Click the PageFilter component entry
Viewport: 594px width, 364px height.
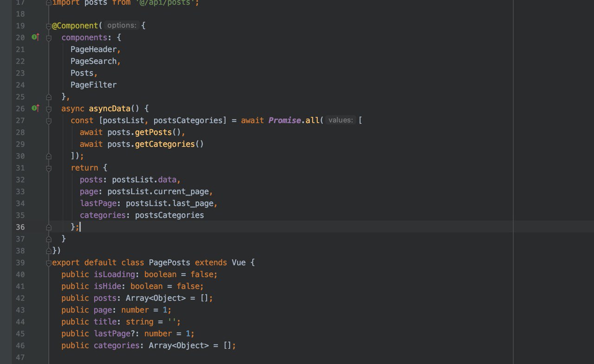(x=94, y=85)
